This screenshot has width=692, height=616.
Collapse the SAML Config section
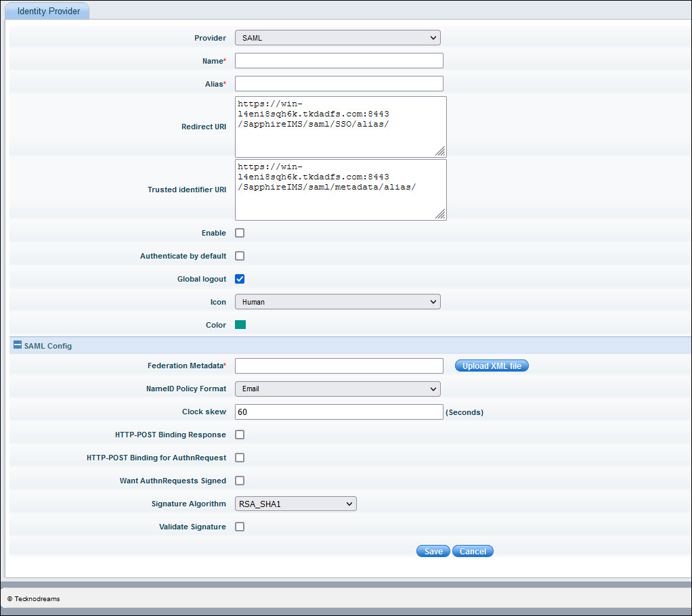pyautogui.click(x=18, y=345)
